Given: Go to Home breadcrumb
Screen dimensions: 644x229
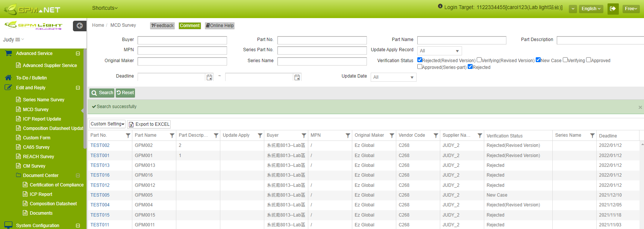Looking at the screenshot, I should click(x=98, y=25).
